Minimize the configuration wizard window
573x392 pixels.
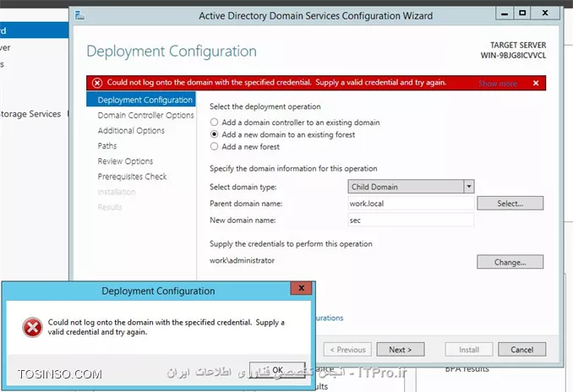point(505,14)
